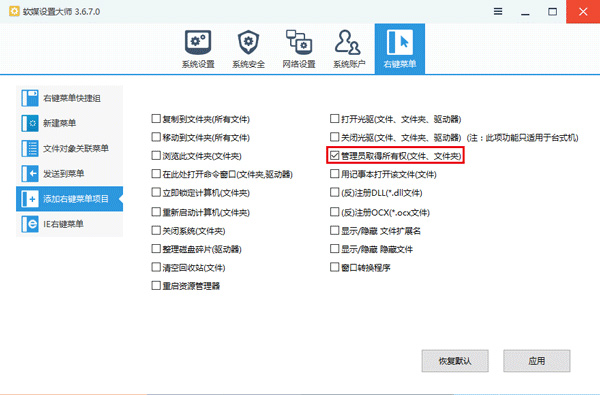Enable 用记事本打开该文件(文件) checkbox
The width and height of the screenshot is (600, 395).
334,174
